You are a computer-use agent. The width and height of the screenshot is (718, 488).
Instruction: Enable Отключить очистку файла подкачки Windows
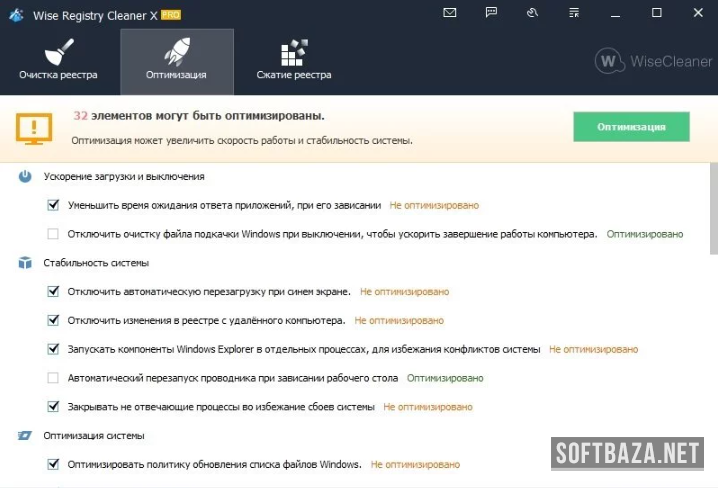tap(54, 234)
